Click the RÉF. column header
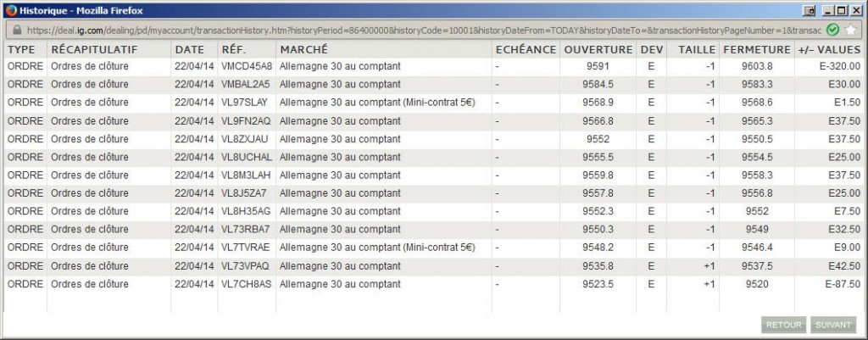This screenshot has width=868, height=340. 234,49
